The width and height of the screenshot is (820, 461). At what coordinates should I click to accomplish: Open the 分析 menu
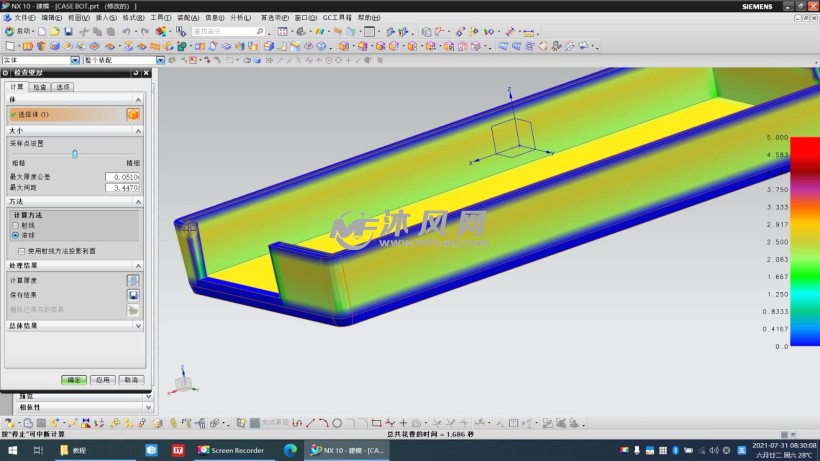[241, 18]
